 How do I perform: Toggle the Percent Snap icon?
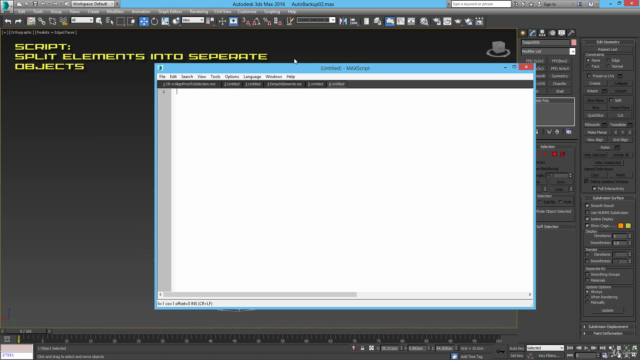pos(267,21)
